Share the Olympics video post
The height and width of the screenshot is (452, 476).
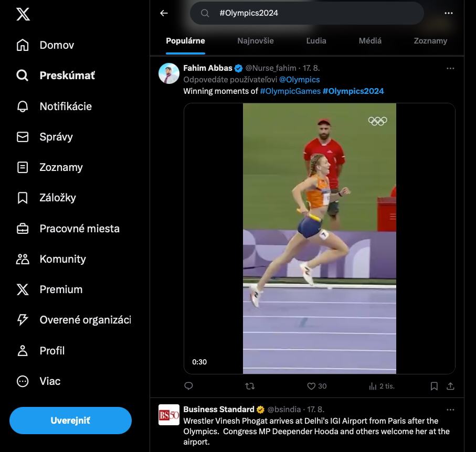[450, 386]
